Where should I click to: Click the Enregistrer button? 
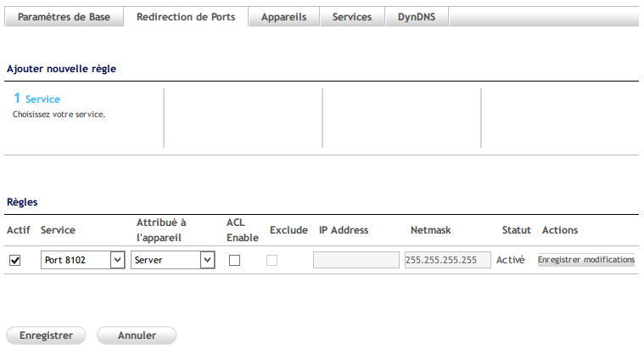pyautogui.click(x=46, y=335)
